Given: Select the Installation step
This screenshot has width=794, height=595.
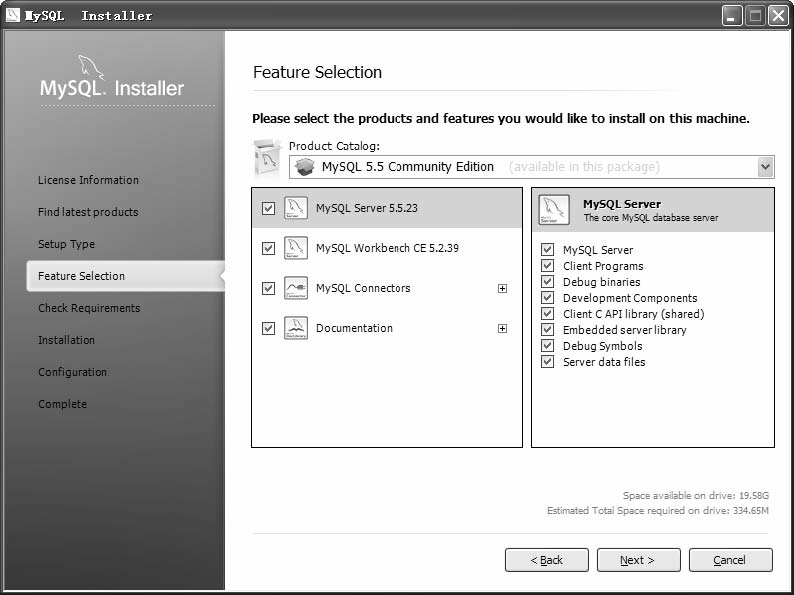Looking at the screenshot, I should [66, 340].
